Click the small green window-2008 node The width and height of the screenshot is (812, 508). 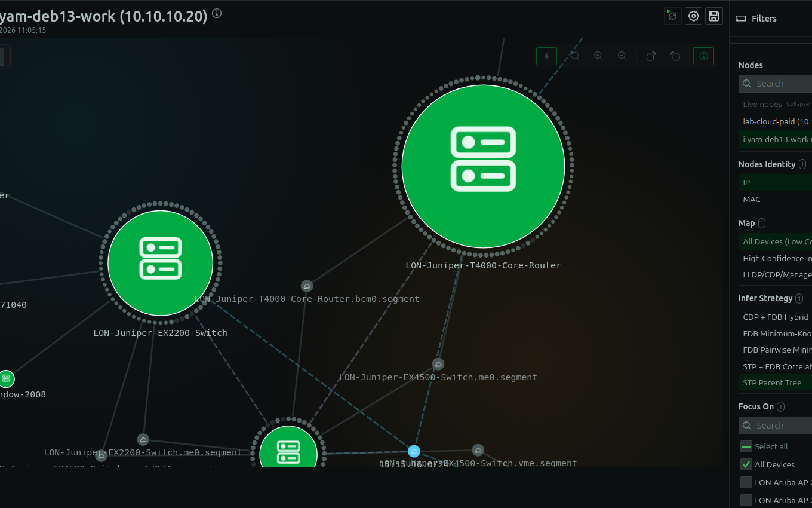(x=6, y=378)
